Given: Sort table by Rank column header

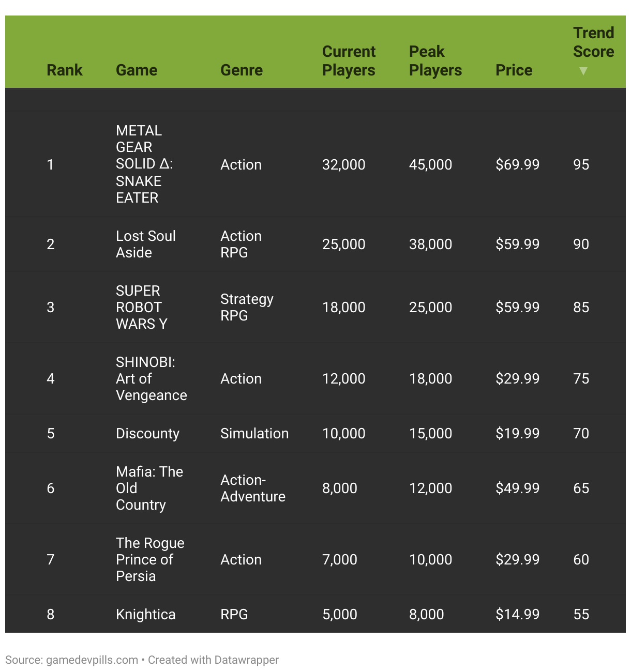Looking at the screenshot, I should click(64, 70).
